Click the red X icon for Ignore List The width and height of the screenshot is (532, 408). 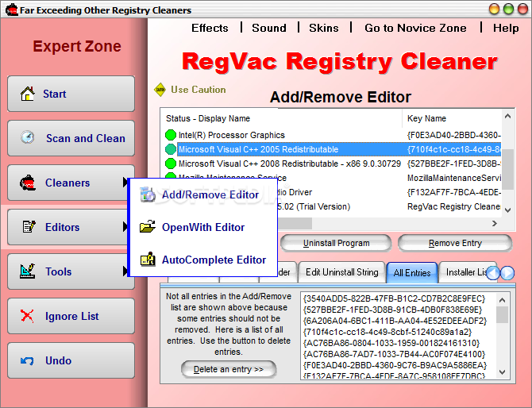pyautogui.click(x=27, y=316)
